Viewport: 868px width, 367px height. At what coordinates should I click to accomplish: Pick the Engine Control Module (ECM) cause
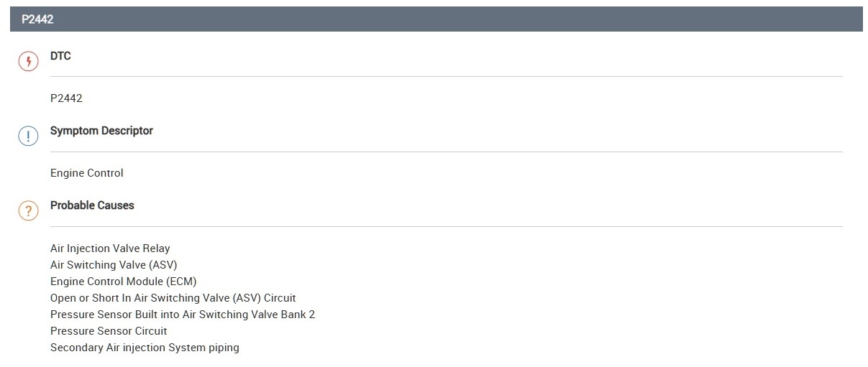(x=123, y=282)
